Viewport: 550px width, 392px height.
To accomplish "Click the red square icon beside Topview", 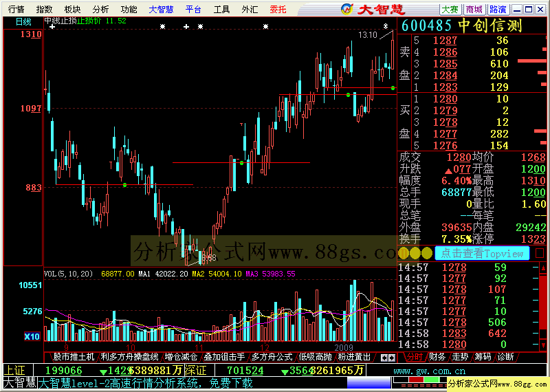I will click(x=540, y=253).
